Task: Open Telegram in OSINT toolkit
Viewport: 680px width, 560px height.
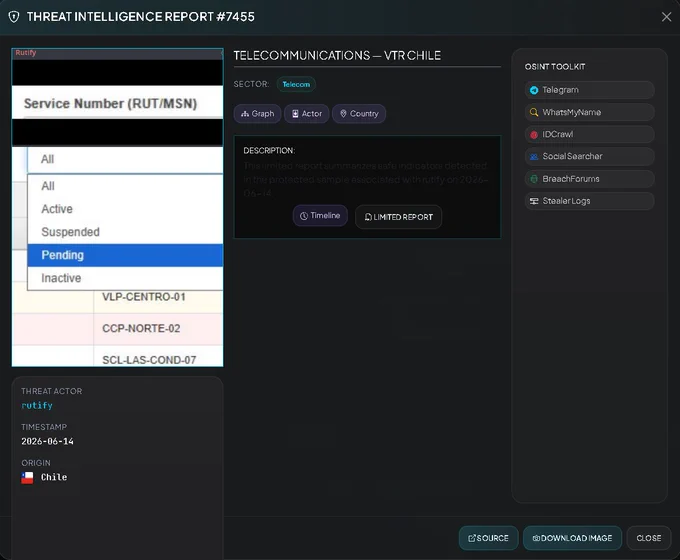Action: point(589,90)
